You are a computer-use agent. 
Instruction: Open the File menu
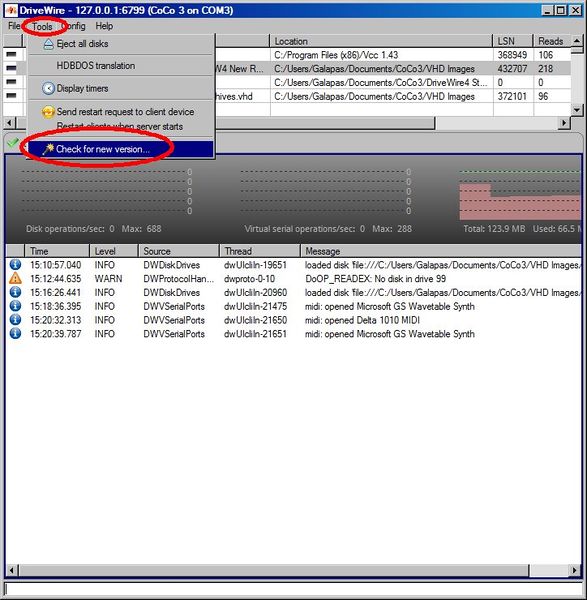[14, 26]
